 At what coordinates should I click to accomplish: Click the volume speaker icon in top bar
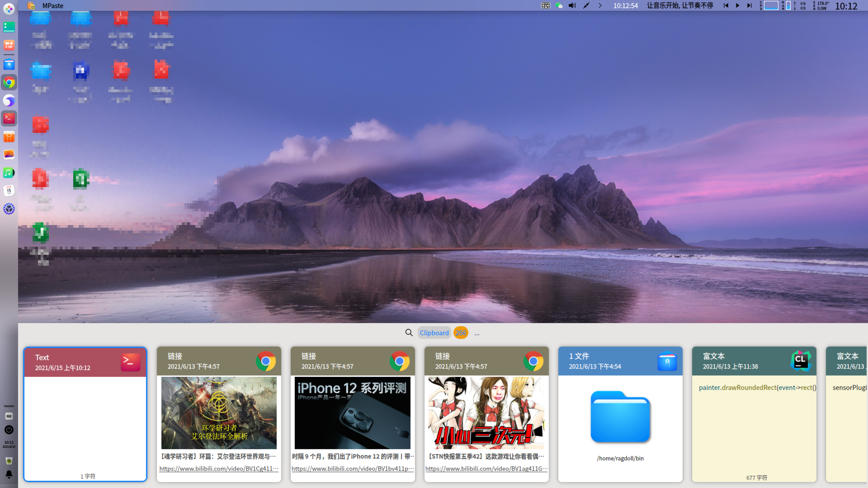[572, 6]
